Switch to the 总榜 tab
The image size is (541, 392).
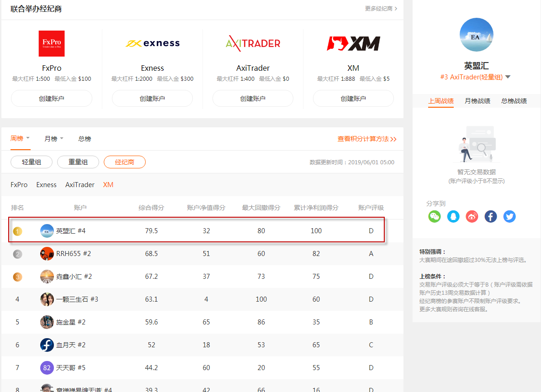tap(85, 139)
